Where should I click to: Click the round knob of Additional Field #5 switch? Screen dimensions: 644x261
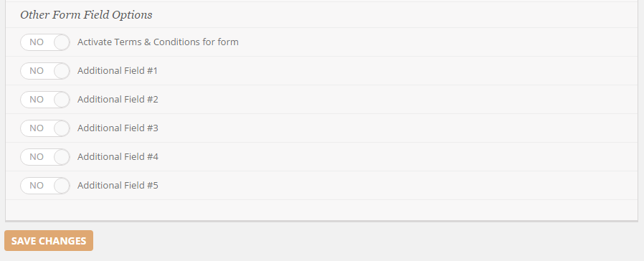[x=62, y=186]
